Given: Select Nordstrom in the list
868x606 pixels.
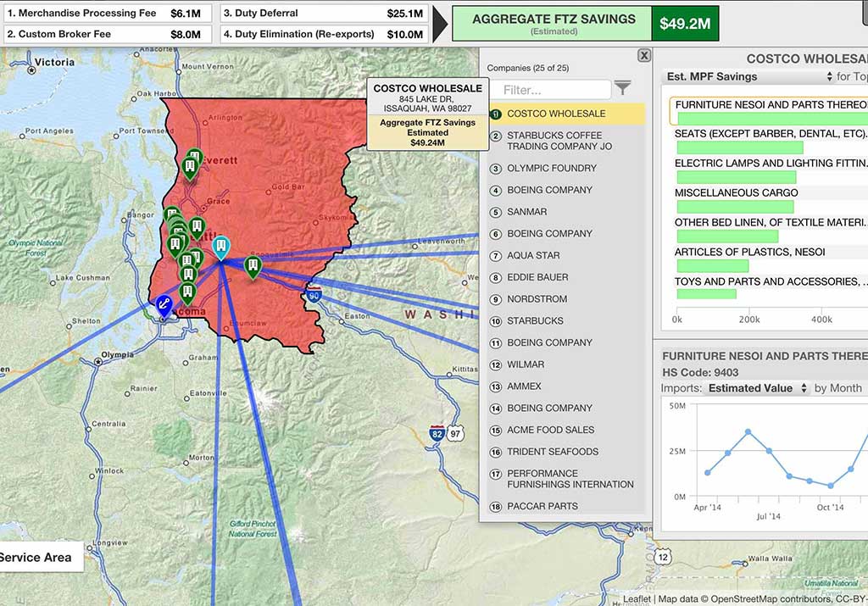Looking at the screenshot, I should 567,299.
